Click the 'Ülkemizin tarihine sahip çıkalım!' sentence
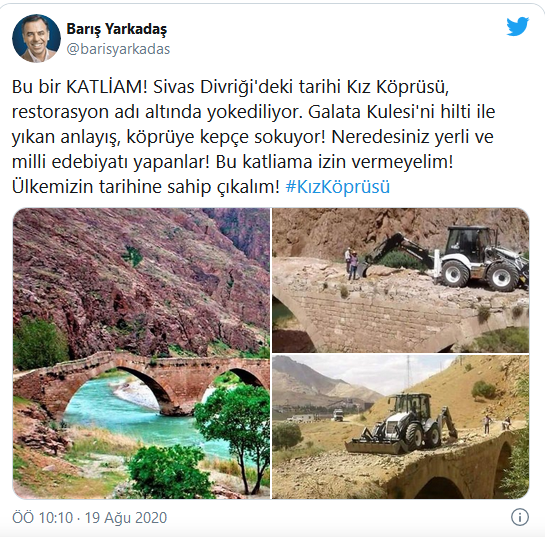The width and height of the screenshot is (545, 537). [x=146, y=187]
